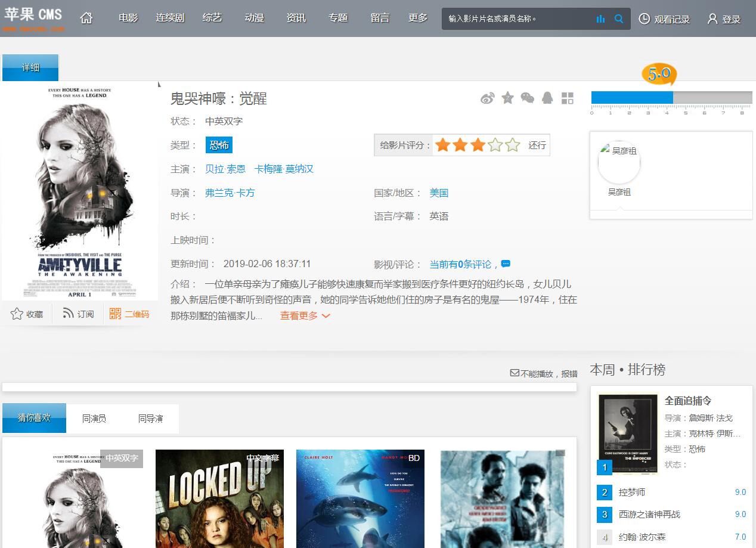Viewport: 756px width, 548px height.
Task: Expand synopsis with 查看更多
Action: (305, 316)
